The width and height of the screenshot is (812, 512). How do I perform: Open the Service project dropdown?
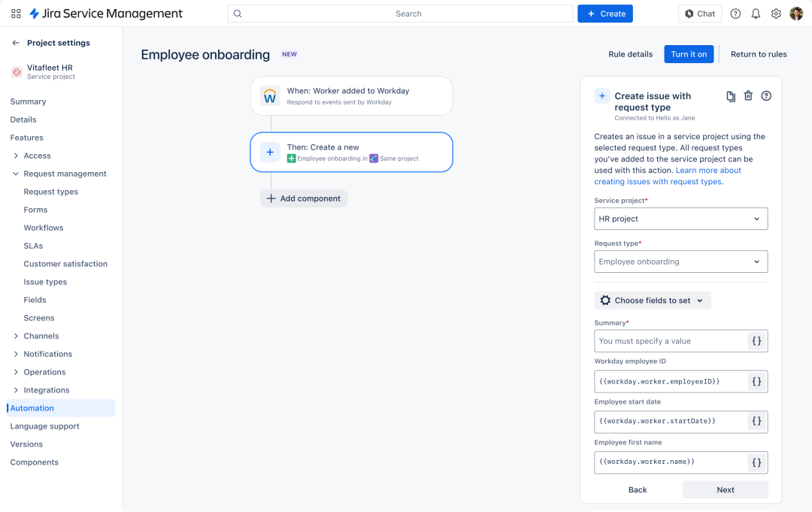click(681, 219)
